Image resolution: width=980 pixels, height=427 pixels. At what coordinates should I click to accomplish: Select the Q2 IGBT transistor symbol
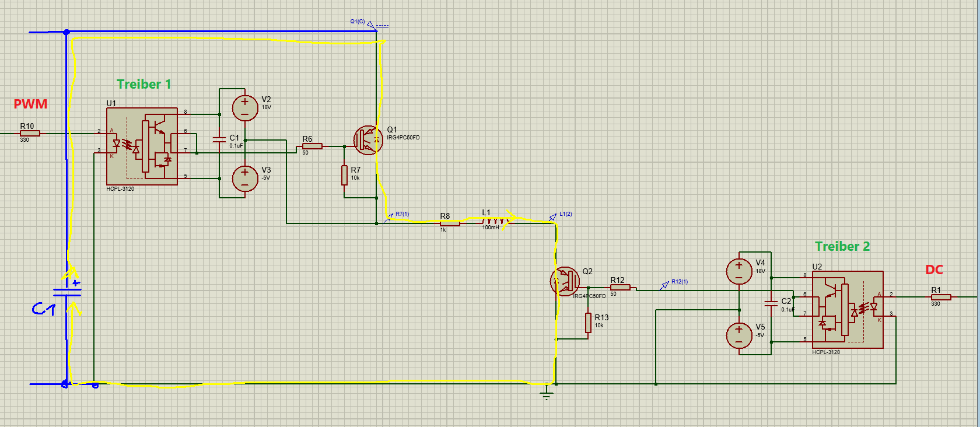point(565,282)
